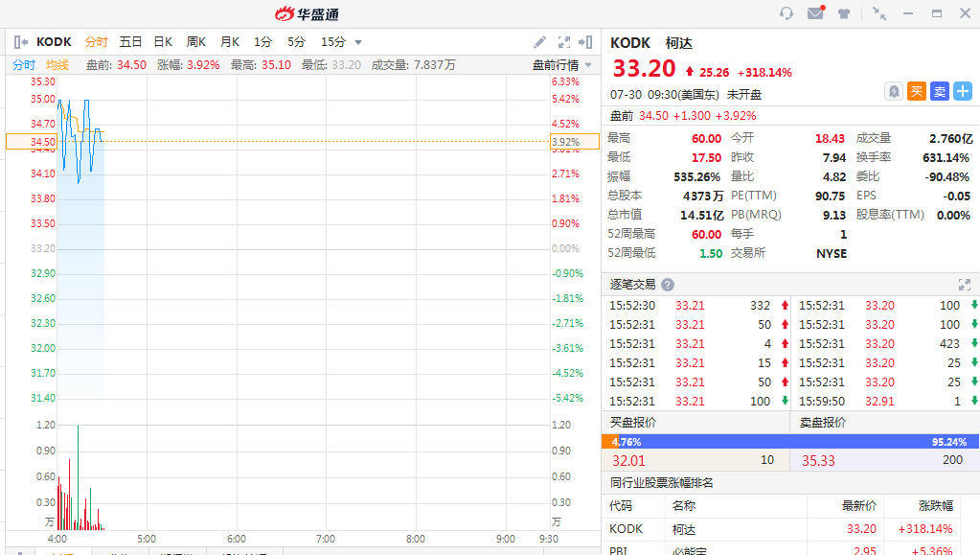Screen dimensions: 980x555
Task: Select the pencil drawing tool above chart
Action: 540,42
